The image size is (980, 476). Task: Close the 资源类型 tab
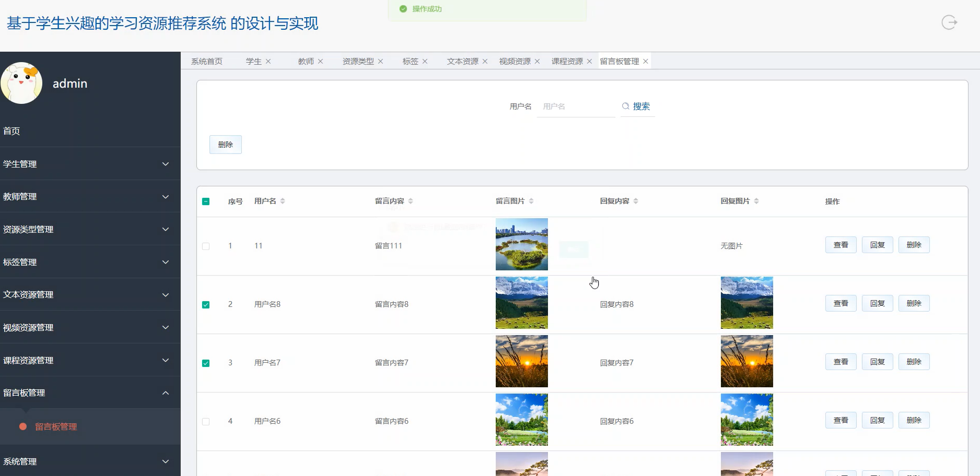point(380,61)
